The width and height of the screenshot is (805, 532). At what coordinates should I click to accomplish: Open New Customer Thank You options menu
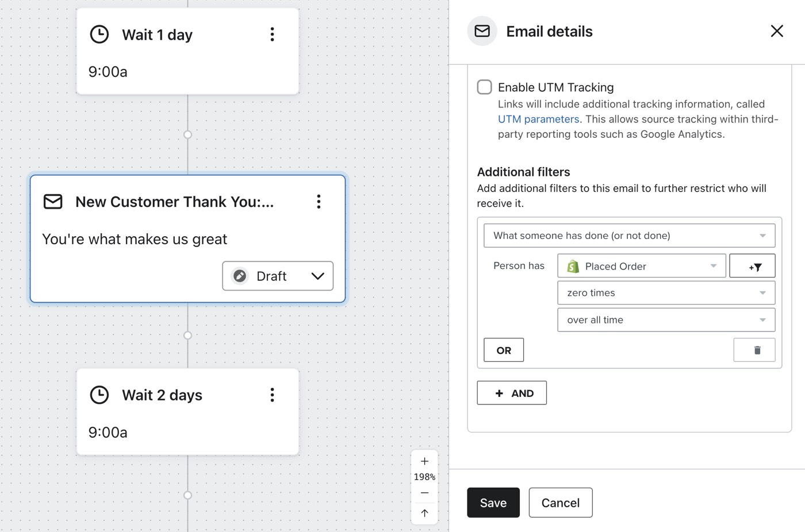pos(319,202)
